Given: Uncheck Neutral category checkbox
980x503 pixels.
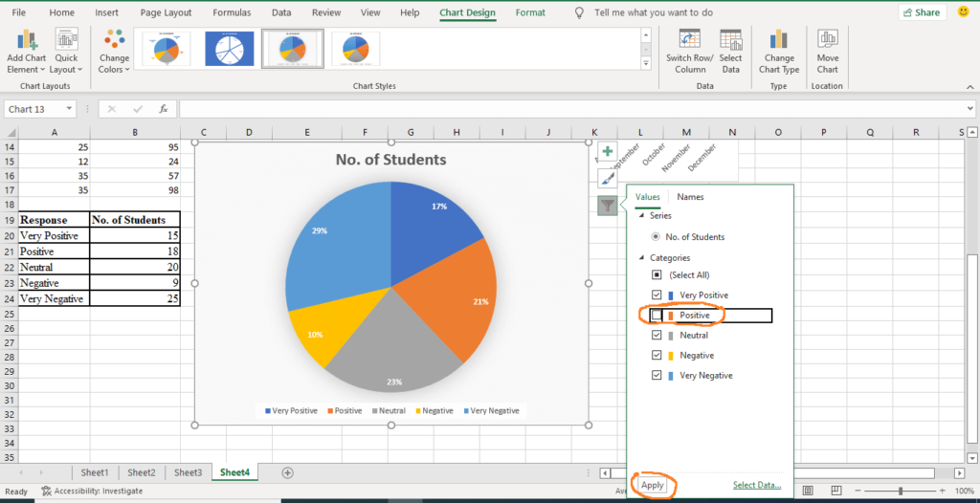Looking at the screenshot, I should coord(657,335).
